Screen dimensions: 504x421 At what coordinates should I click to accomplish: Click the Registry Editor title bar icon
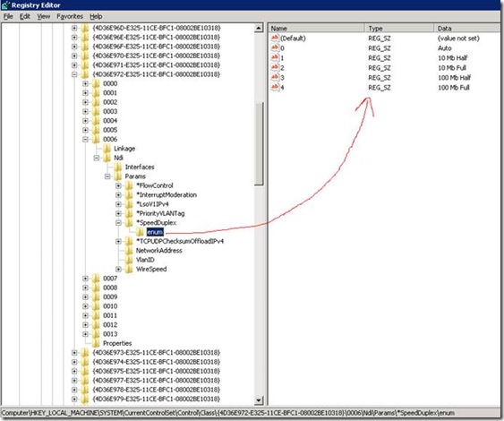[5, 4]
